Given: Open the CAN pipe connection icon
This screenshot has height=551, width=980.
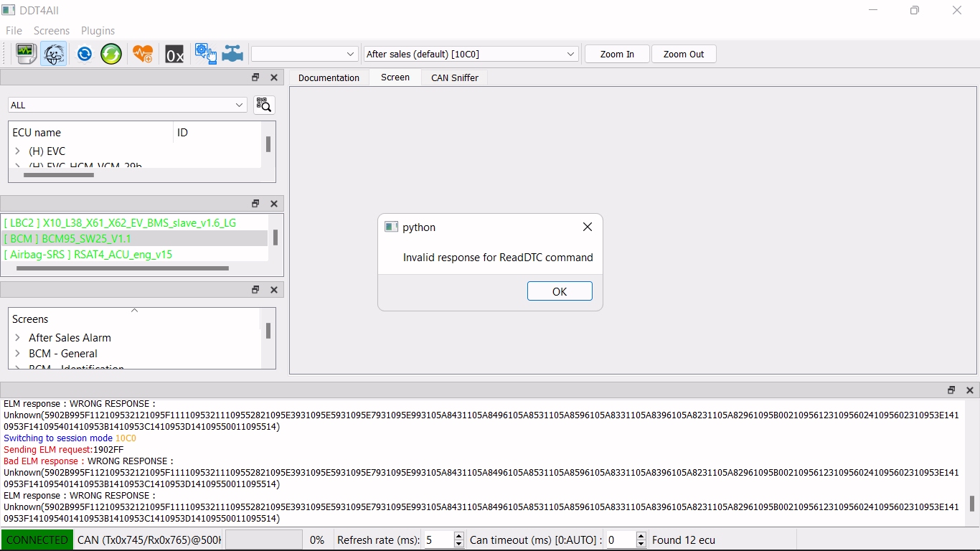Looking at the screenshot, I should pyautogui.click(x=232, y=54).
